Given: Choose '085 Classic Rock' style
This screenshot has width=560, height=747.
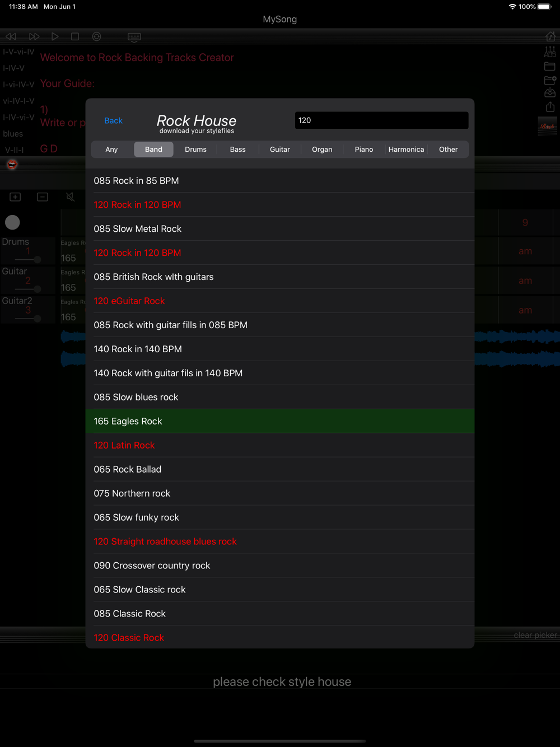Looking at the screenshot, I should (280, 614).
